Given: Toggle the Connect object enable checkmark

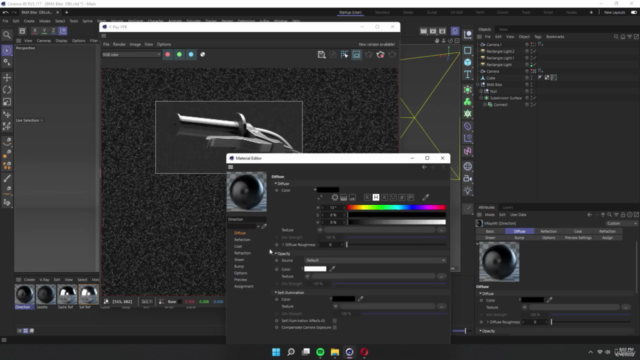Looking at the screenshot, I should point(534,104).
